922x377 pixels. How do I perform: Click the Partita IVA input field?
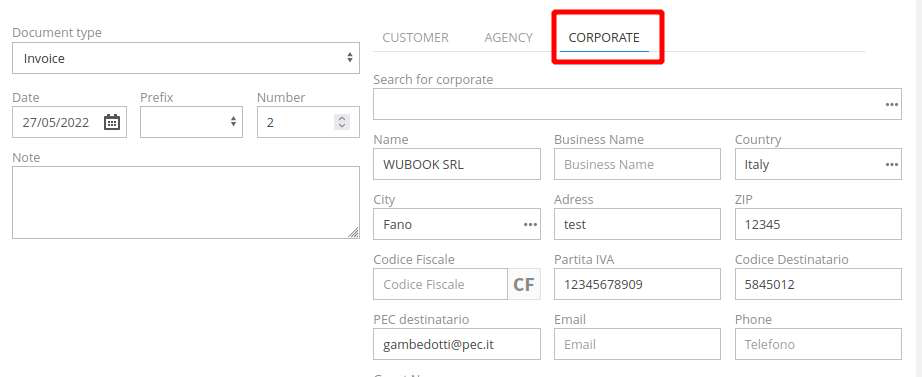click(x=637, y=284)
